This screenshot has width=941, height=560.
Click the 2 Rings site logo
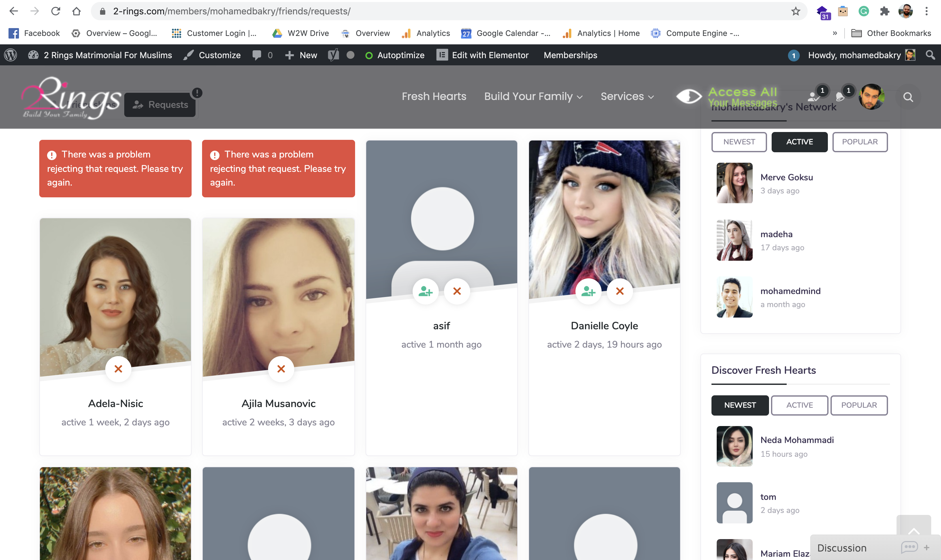click(71, 98)
